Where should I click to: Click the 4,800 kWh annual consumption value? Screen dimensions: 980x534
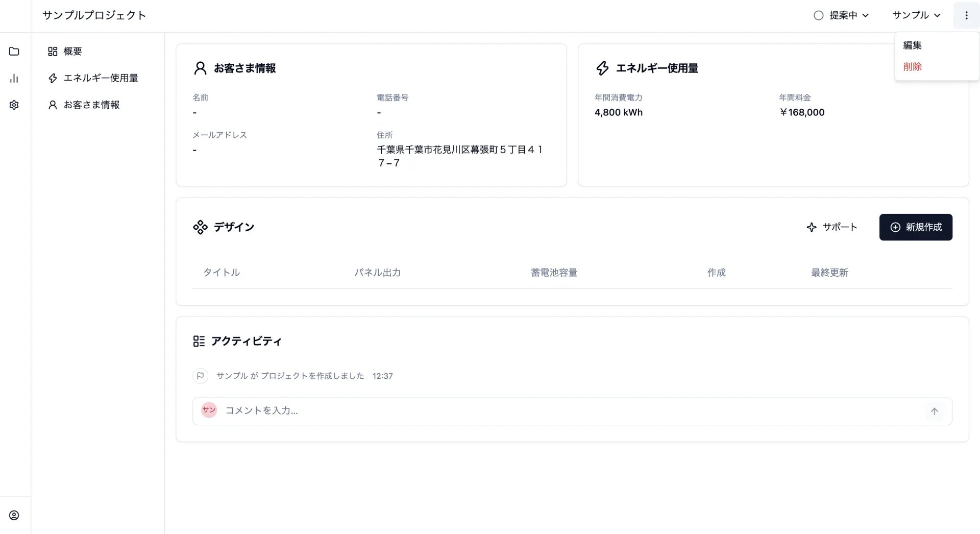tap(619, 112)
